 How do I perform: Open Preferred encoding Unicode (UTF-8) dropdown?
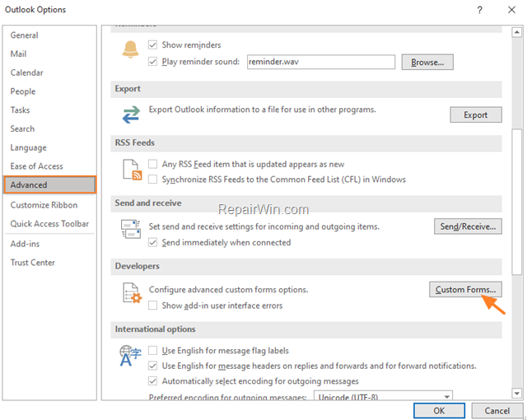[x=383, y=396]
